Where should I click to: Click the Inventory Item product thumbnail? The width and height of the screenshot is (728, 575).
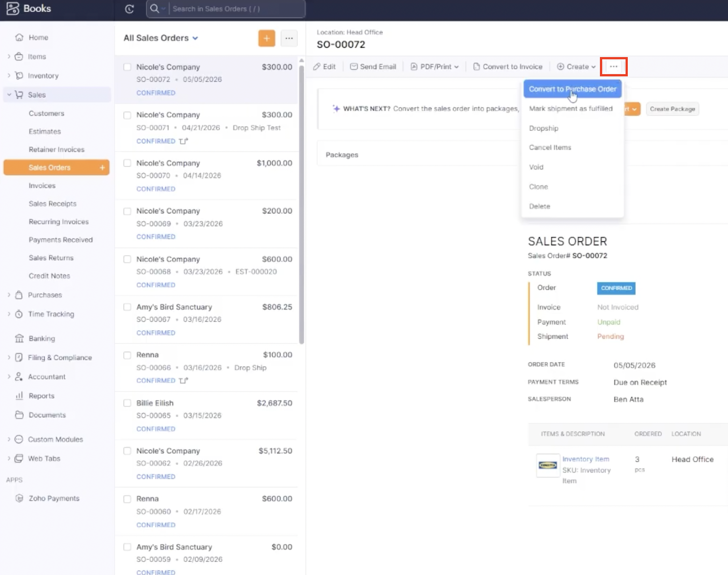click(x=548, y=465)
